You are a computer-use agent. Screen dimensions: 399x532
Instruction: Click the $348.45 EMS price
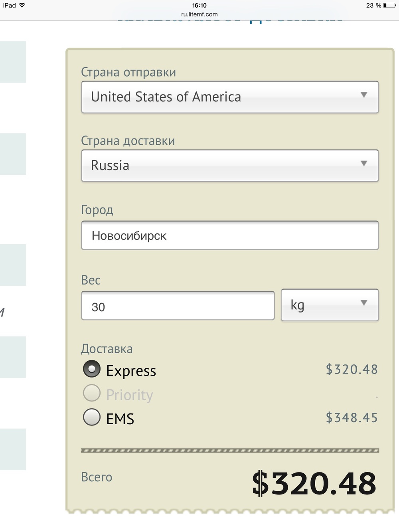pyautogui.click(x=352, y=417)
